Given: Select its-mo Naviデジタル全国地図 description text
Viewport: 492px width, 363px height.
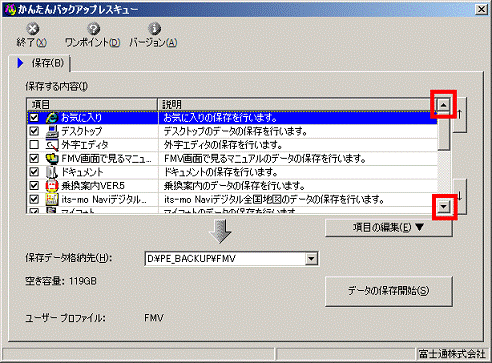Looking at the screenshot, I should point(274,199).
